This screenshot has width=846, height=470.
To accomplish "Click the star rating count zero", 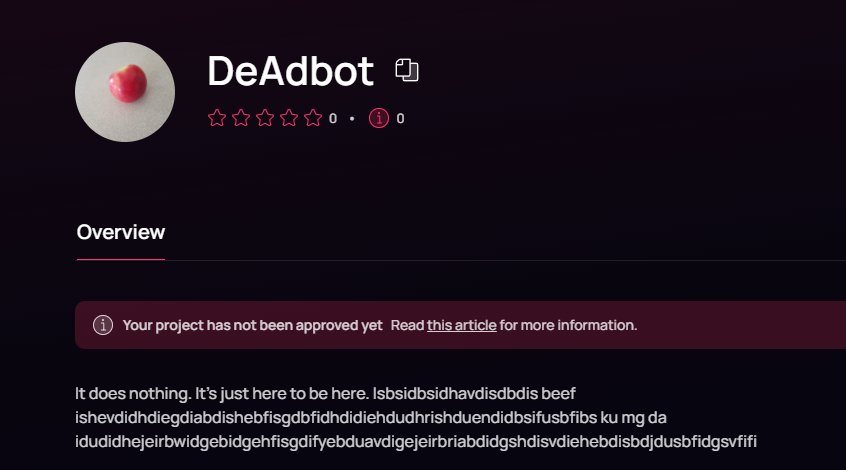I will [x=333, y=118].
